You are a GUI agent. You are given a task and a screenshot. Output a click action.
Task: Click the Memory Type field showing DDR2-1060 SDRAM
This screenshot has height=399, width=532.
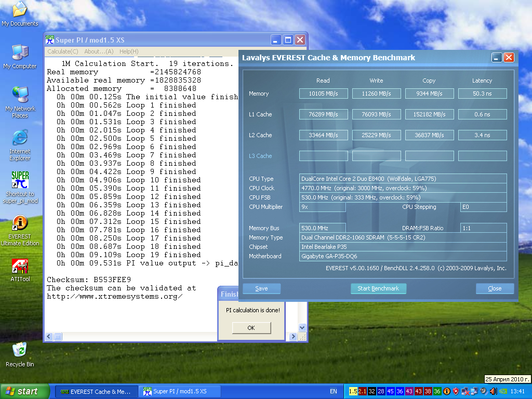(x=403, y=237)
